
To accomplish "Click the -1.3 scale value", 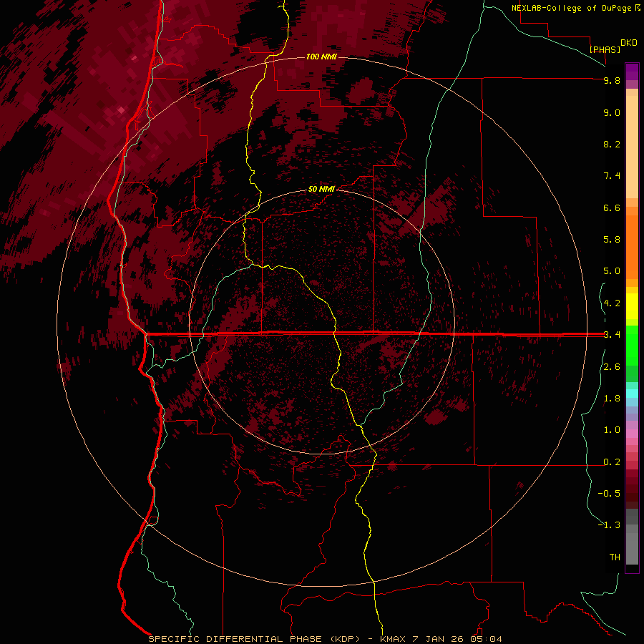I will pos(609,525).
